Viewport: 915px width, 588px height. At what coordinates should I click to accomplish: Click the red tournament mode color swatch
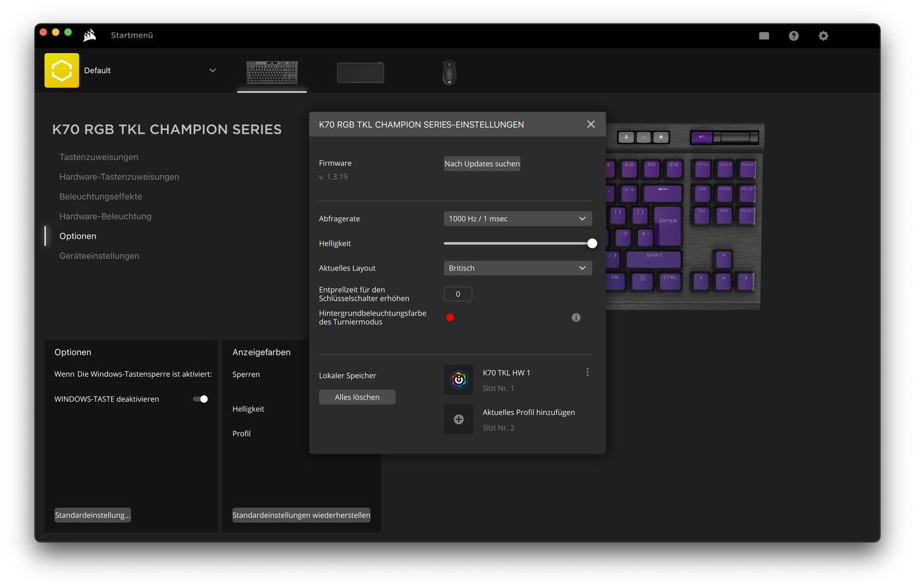pos(450,318)
